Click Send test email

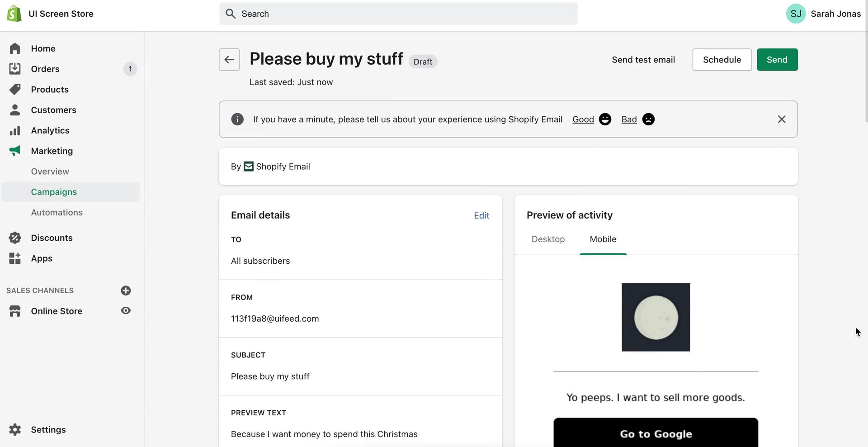[x=643, y=60]
